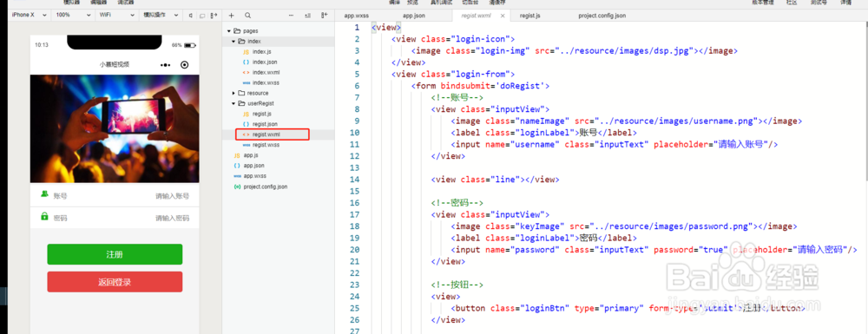Click the simulator dock position icon

pos(214,16)
